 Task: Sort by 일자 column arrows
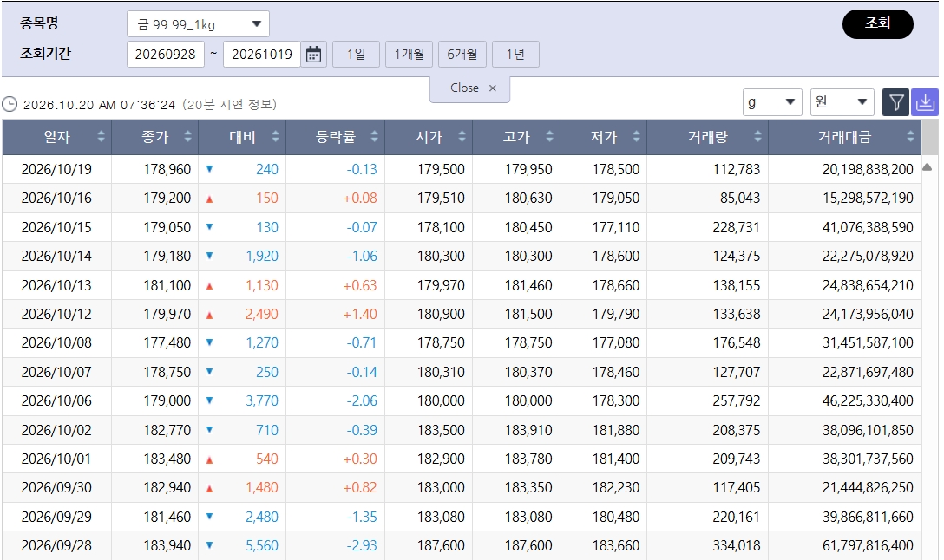click(x=102, y=137)
